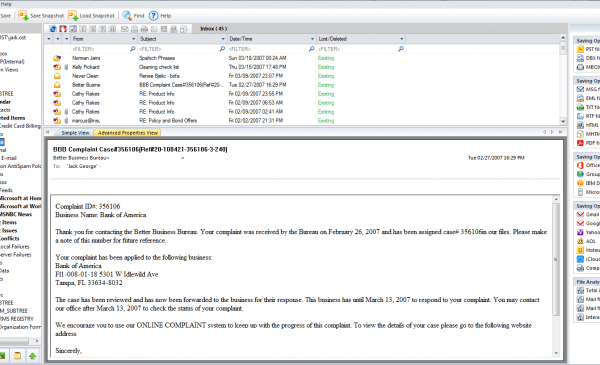Click the printer icon in list toolbar
The height and width of the screenshot is (365, 600).
coord(144,29)
